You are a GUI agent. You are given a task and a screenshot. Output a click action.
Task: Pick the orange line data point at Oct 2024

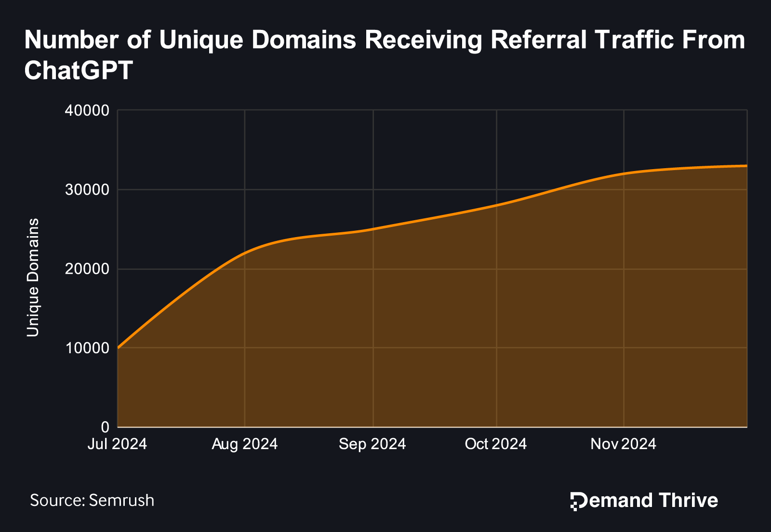coord(496,205)
